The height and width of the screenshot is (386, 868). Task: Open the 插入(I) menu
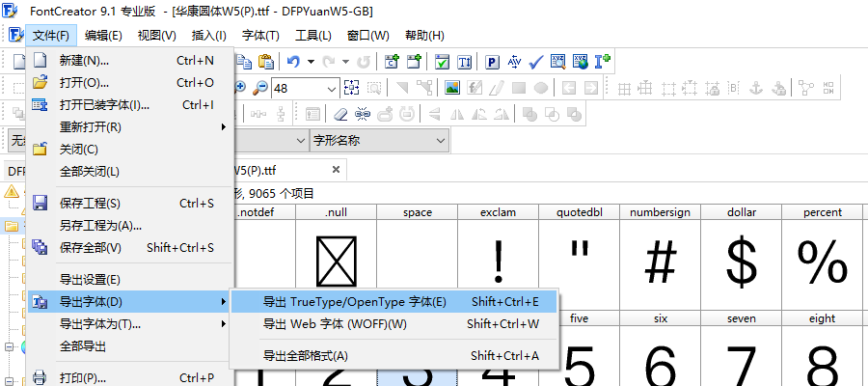tap(208, 36)
